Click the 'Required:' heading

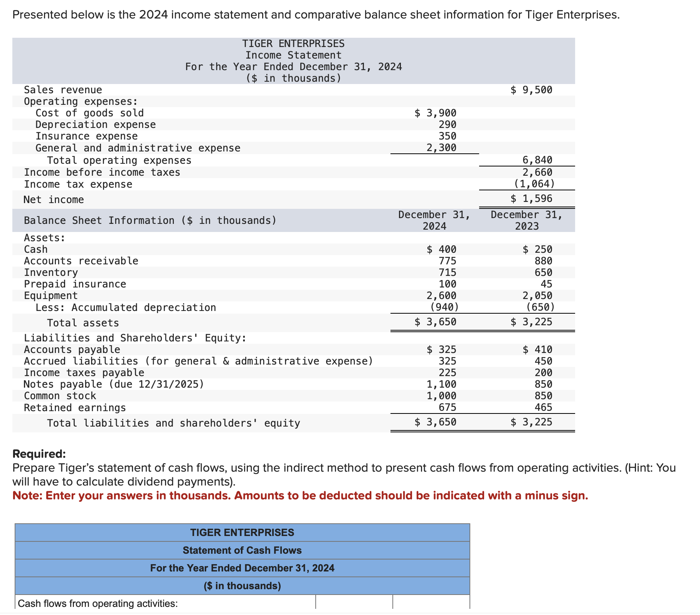click(39, 454)
